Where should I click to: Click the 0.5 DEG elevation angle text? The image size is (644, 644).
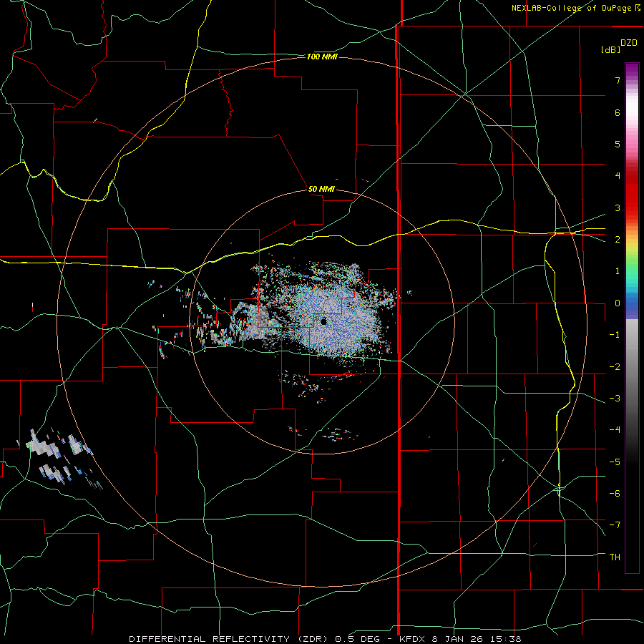[357, 639]
